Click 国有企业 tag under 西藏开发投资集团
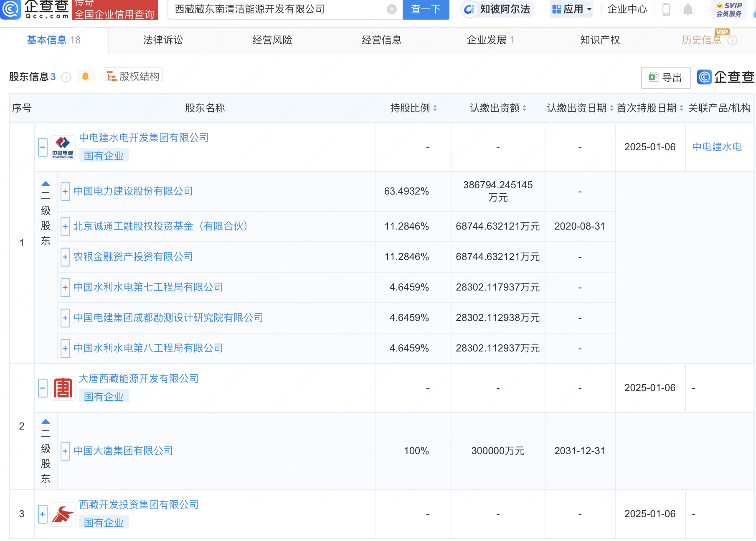The height and width of the screenshot is (541, 756). [104, 523]
